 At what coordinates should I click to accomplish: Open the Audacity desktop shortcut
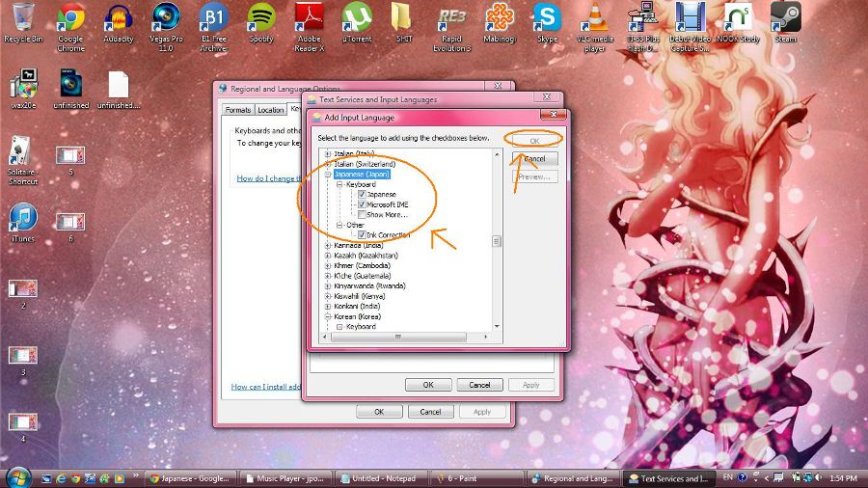pyautogui.click(x=118, y=19)
